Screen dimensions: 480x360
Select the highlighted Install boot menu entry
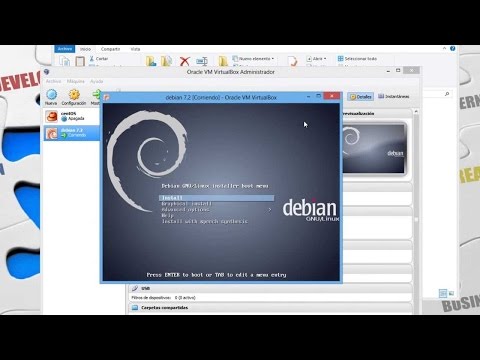[x=217, y=198]
